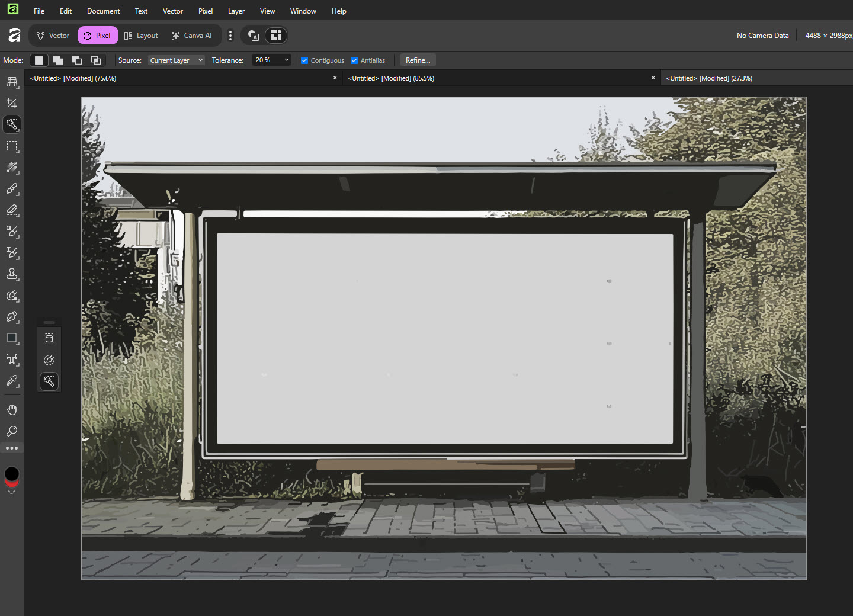Open the Text menu

pyautogui.click(x=141, y=11)
